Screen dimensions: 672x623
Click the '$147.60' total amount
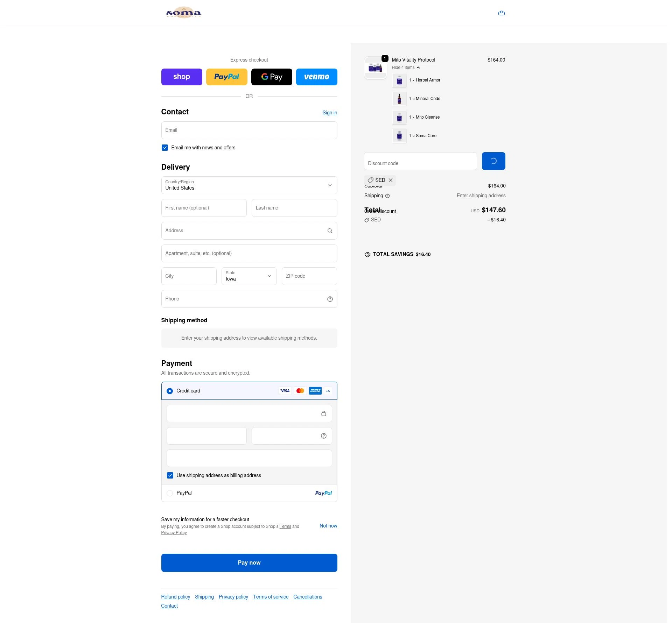[x=493, y=210]
